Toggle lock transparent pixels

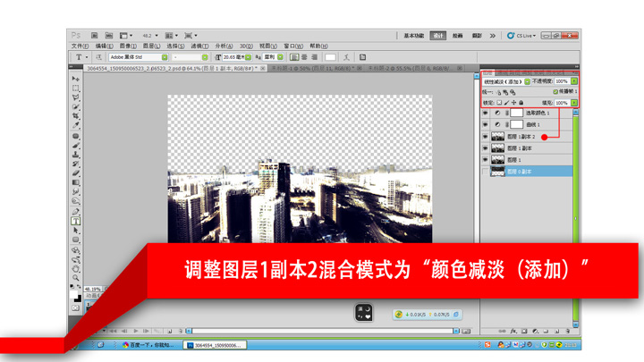[x=499, y=103]
